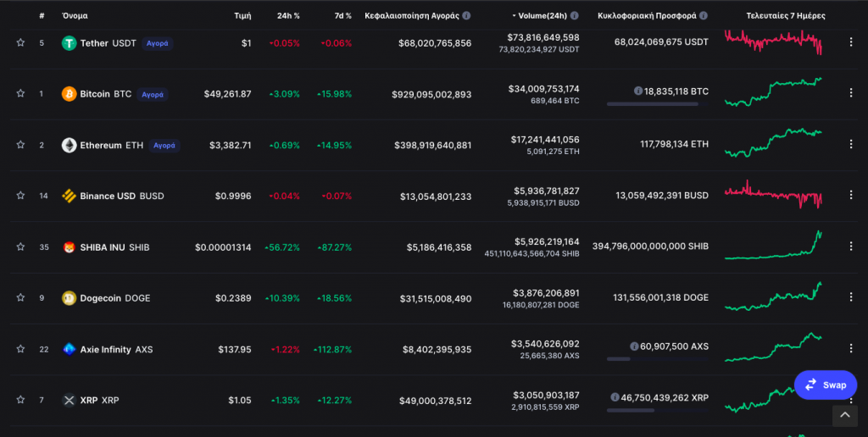Click the XRP coin logo
Screen dimensions: 868x437
pos(69,400)
